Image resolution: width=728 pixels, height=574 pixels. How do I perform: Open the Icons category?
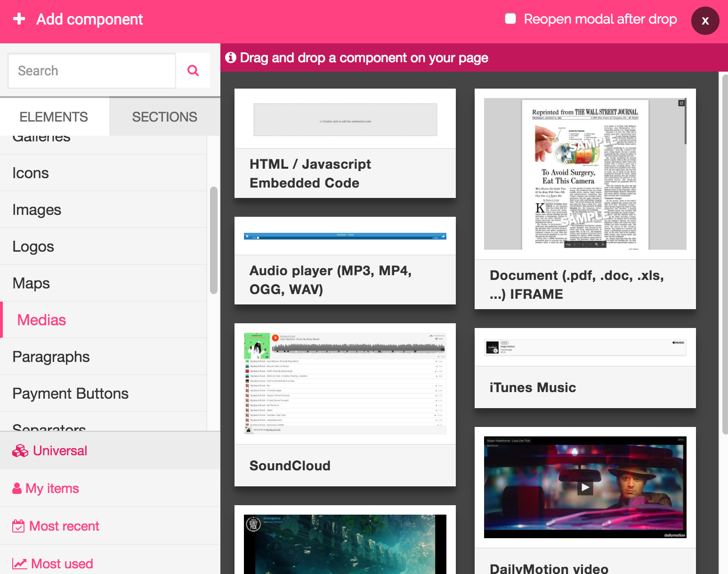click(31, 173)
